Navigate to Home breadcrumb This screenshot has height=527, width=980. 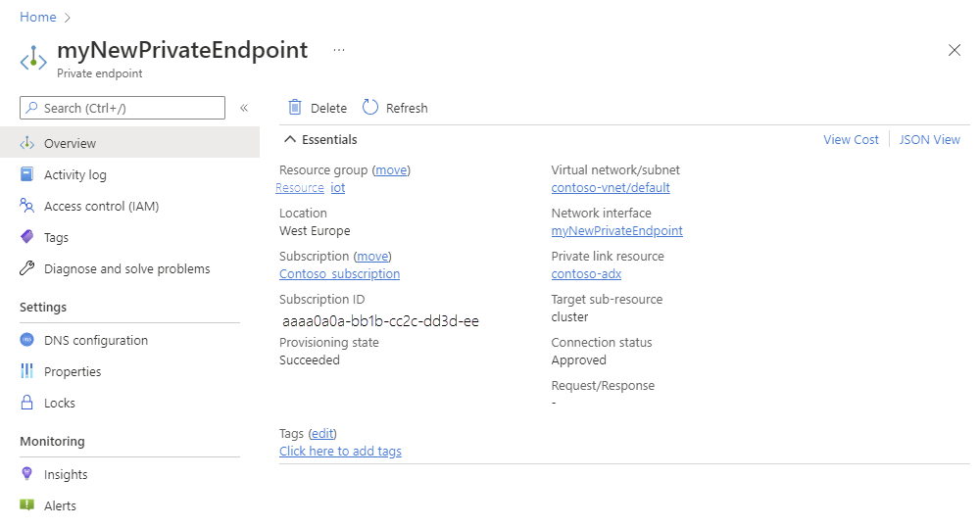point(37,17)
